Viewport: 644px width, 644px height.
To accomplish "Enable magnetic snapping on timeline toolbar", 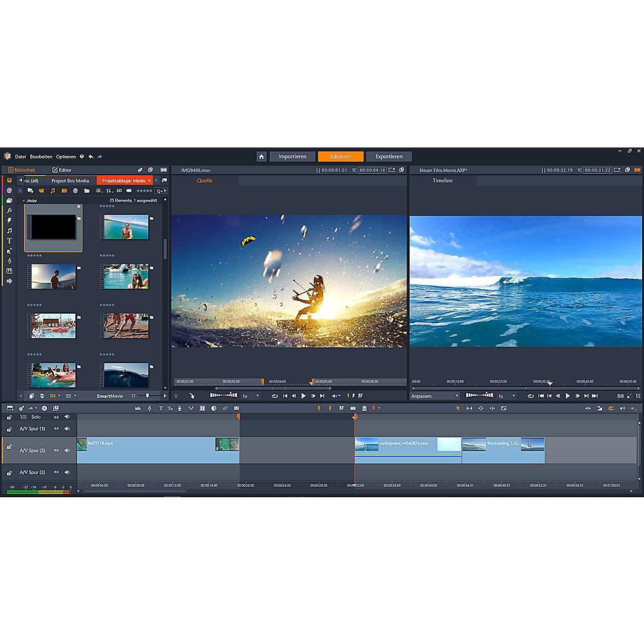I will pos(610,408).
